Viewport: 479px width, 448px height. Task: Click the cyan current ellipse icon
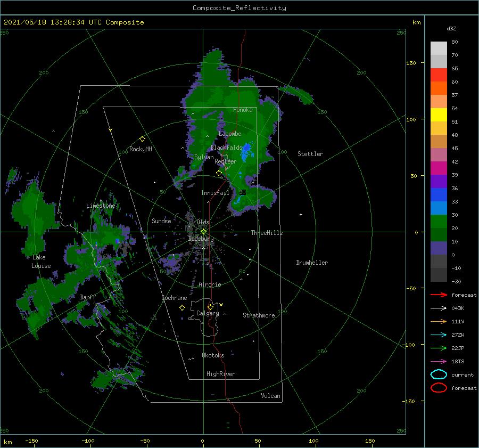point(439,374)
